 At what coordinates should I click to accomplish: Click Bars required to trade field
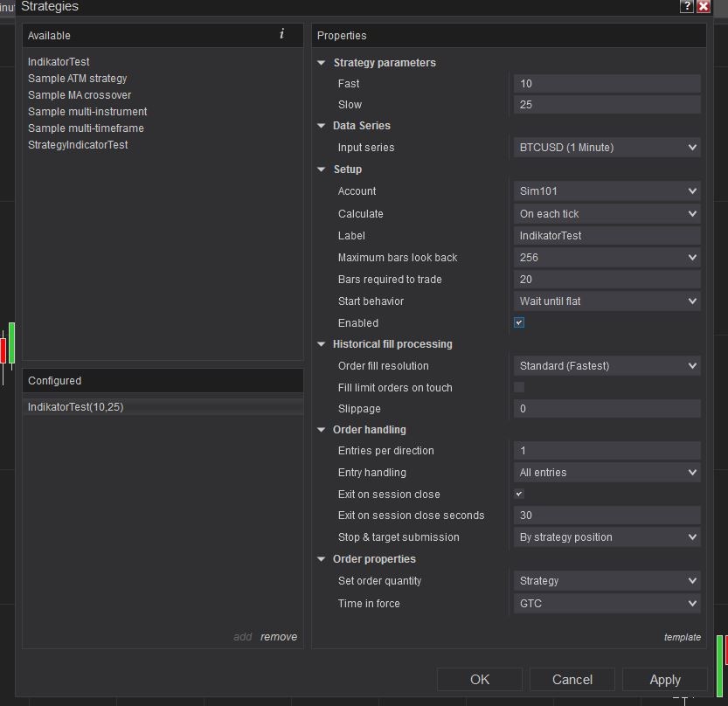coord(607,280)
